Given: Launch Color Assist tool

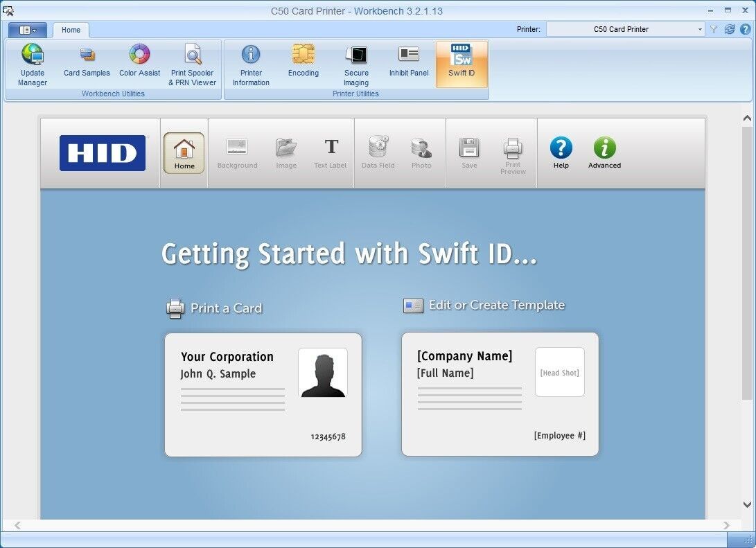Looking at the screenshot, I should tap(139, 60).
